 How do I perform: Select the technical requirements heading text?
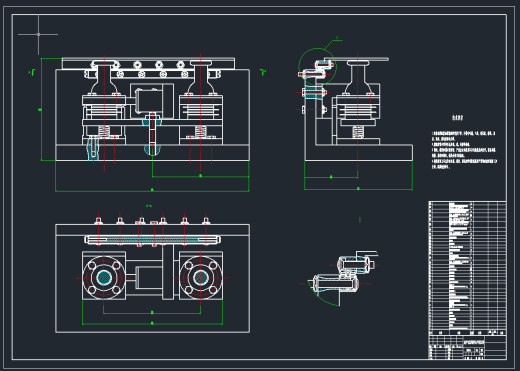(458, 118)
